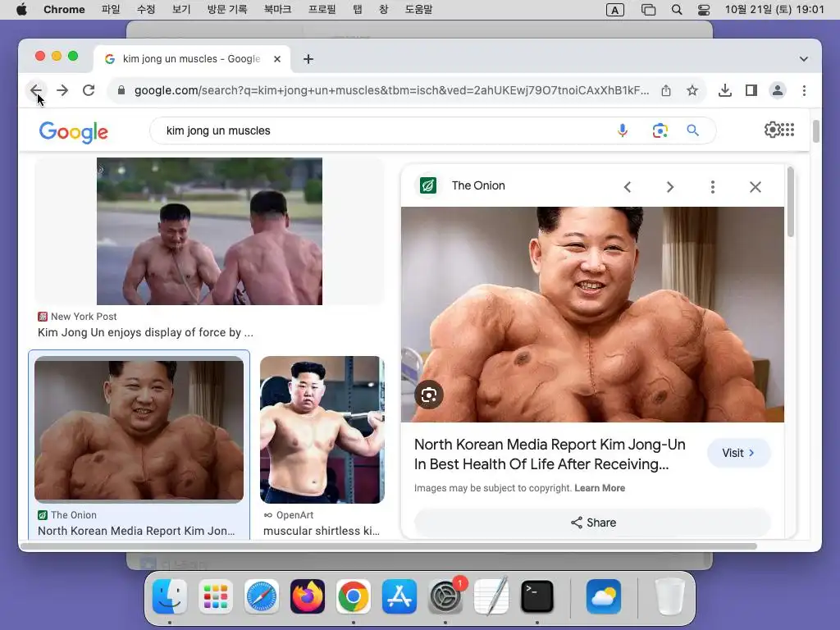This screenshot has width=840, height=630.
Task: Bookmark this page with the star
Action: tap(692, 90)
